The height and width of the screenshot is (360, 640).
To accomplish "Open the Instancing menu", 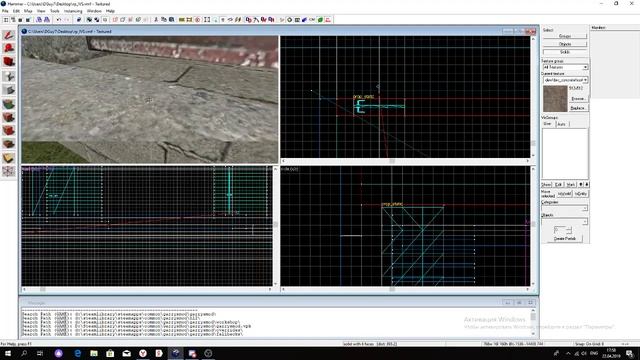I will pyautogui.click(x=73, y=11).
